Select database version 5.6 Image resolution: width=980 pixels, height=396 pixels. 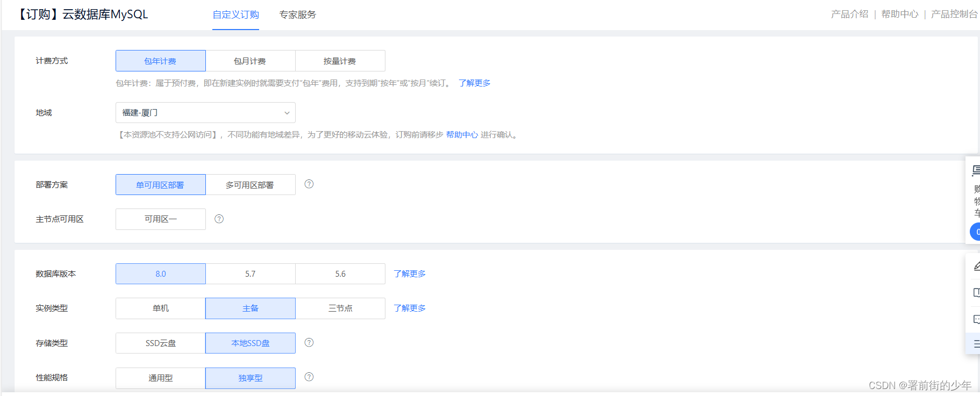click(x=340, y=274)
